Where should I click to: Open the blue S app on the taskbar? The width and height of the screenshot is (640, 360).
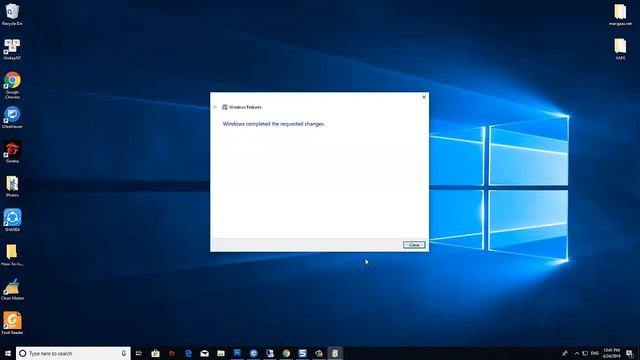pyautogui.click(x=302, y=353)
